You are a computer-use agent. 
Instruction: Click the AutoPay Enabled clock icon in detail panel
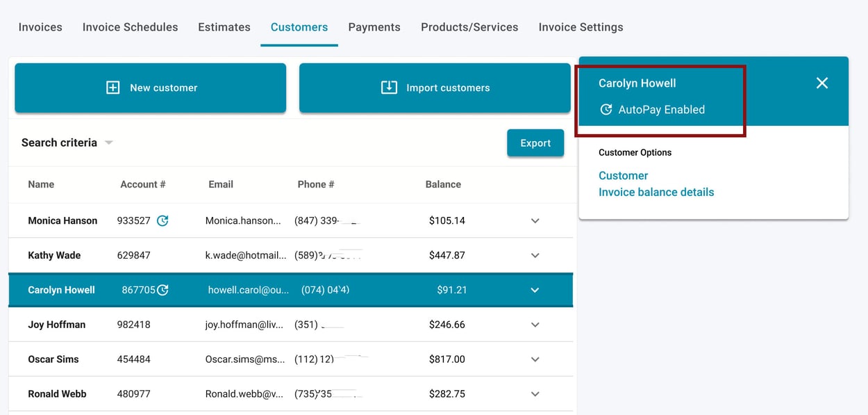(607, 109)
